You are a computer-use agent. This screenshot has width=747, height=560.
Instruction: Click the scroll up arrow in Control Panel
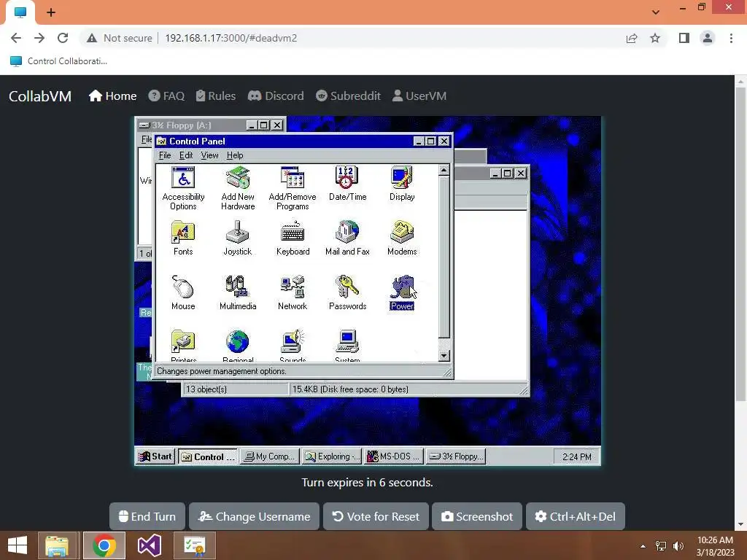[444, 171]
